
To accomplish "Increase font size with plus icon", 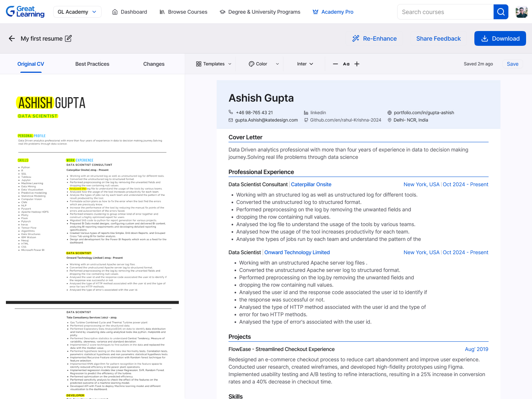I will coord(357,64).
